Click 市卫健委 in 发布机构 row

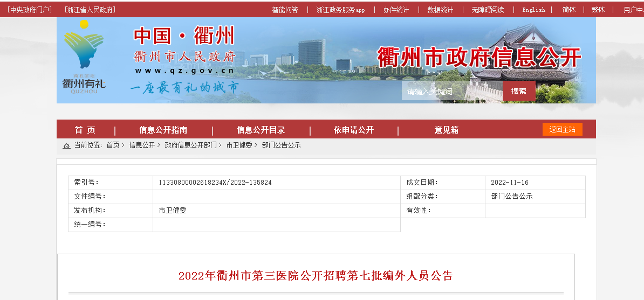click(173, 211)
